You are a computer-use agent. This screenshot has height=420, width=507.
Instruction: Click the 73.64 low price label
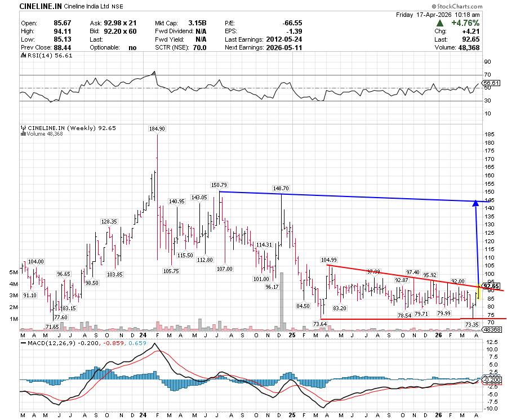tap(320, 324)
